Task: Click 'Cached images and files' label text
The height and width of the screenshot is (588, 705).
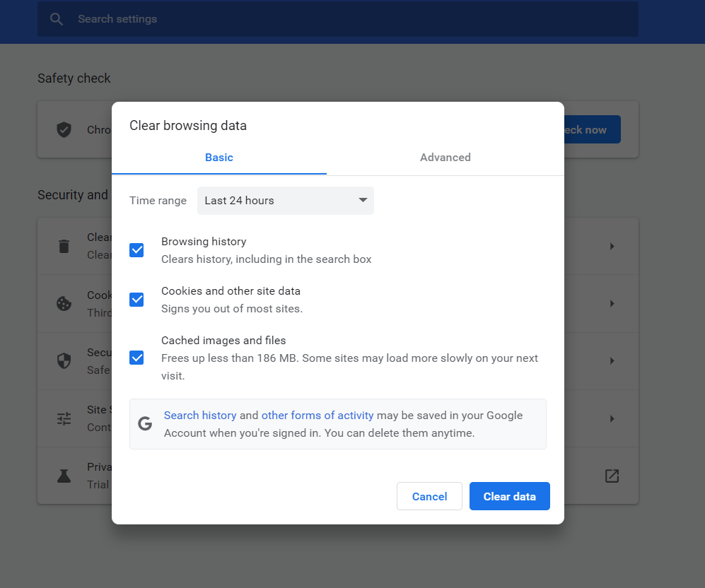Action: pyautogui.click(x=223, y=341)
